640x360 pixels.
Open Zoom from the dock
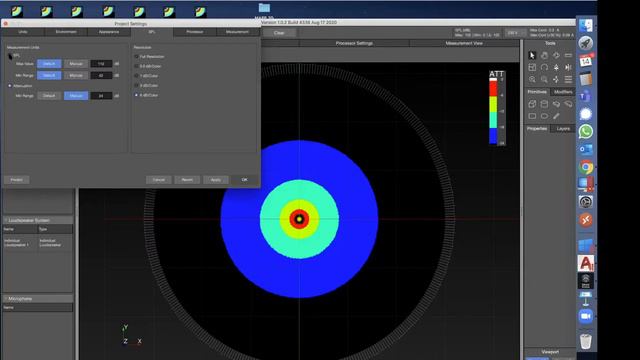(x=586, y=316)
